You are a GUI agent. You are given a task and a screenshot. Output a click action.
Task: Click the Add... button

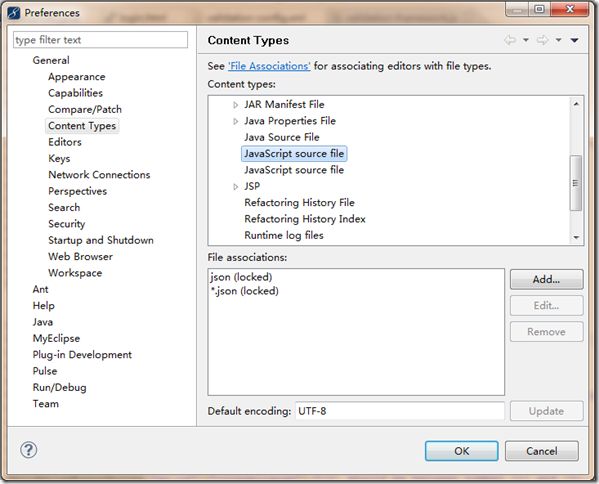point(546,279)
